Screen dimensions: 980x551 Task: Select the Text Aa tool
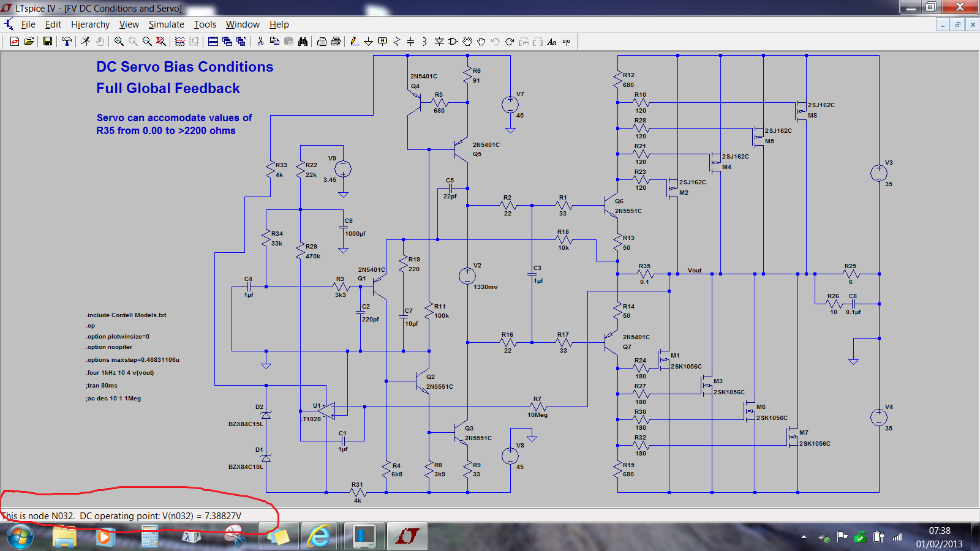[x=552, y=42]
